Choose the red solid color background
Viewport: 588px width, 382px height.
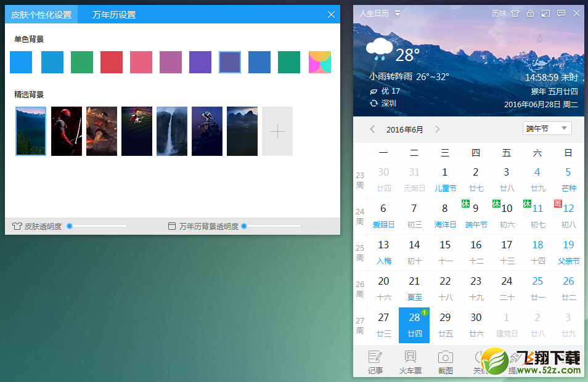pyautogui.click(x=112, y=62)
